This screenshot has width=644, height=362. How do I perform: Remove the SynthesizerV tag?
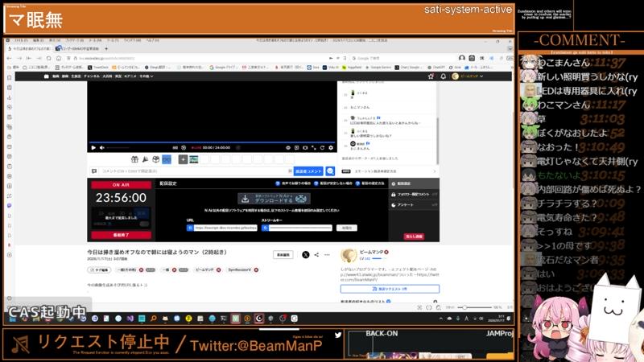tap(256, 270)
